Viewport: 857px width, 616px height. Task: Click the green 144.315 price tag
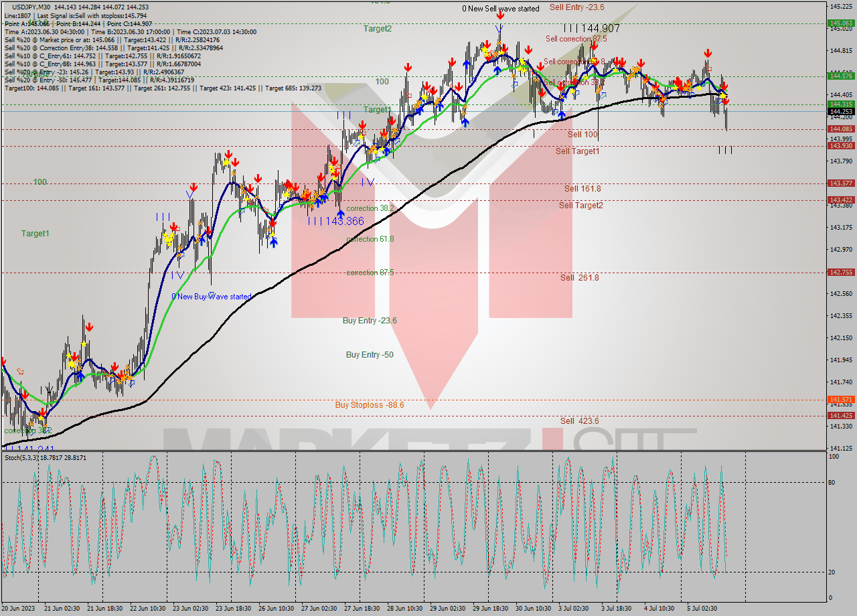pyautogui.click(x=841, y=104)
